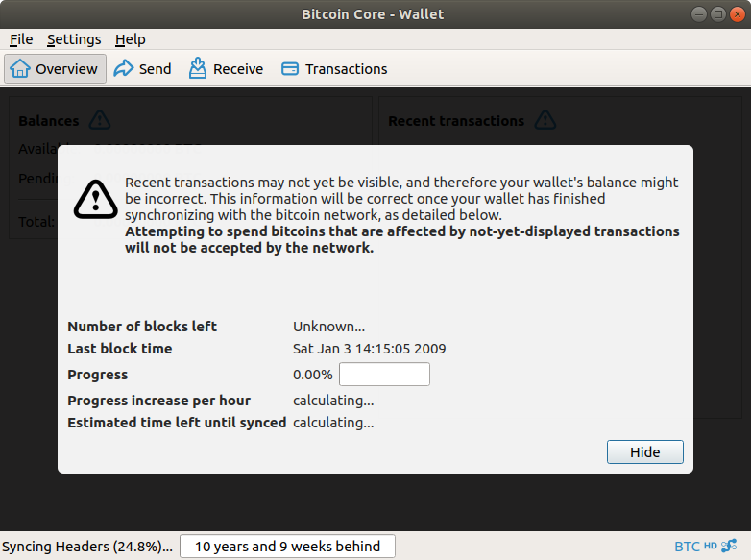Click the 'Balances' heading
This screenshot has height=560, width=751.
[49, 121]
